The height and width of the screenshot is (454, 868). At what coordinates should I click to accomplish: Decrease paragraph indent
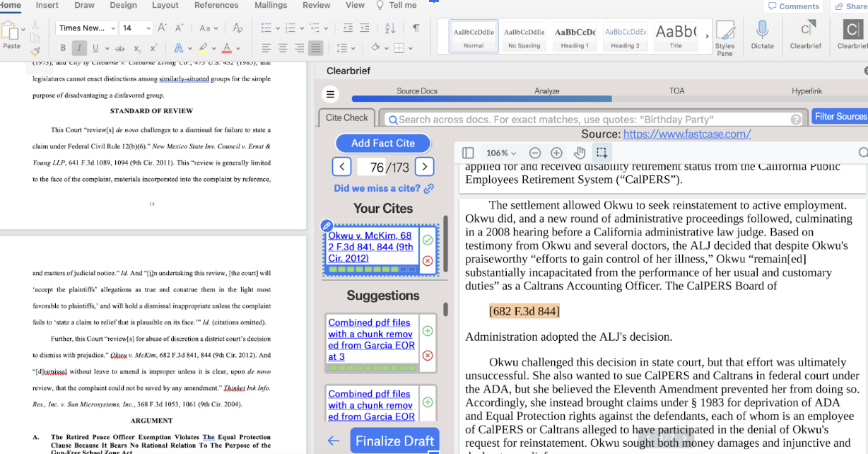tap(347, 28)
